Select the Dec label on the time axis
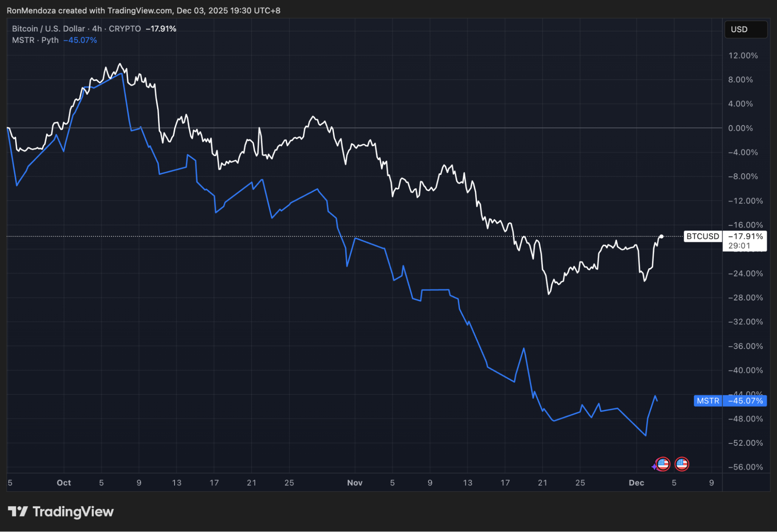 coord(637,483)
